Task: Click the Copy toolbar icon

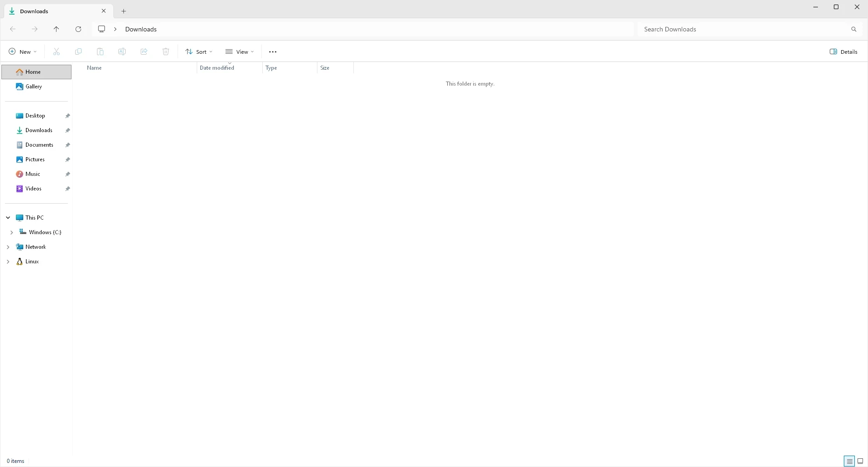Action: pos(78,52)
